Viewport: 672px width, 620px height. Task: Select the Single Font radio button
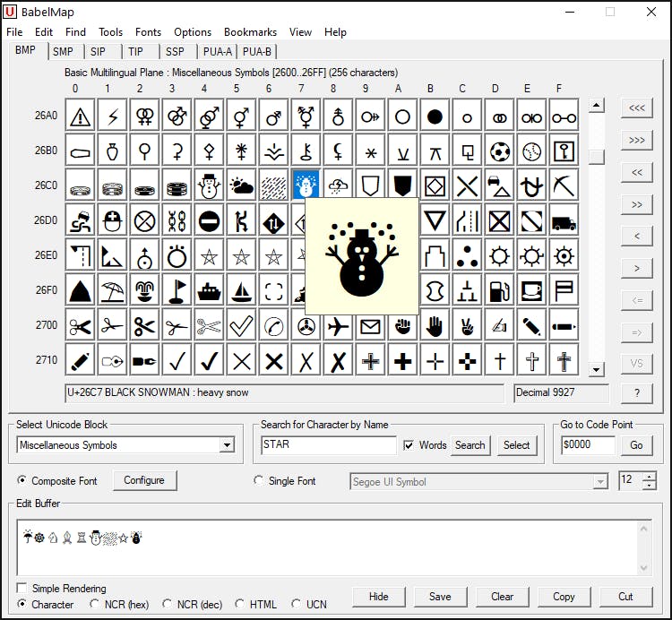coord(260,481)
